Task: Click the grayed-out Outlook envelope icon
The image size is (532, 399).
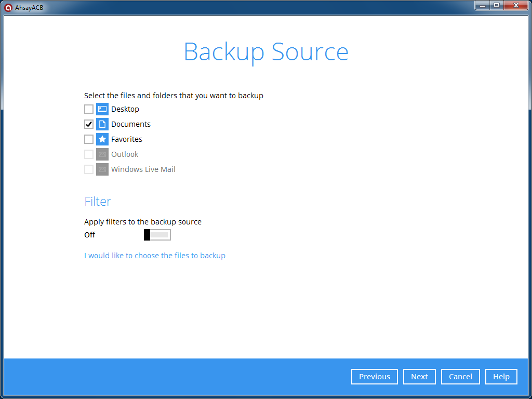Action: pyautogui.click(x=102, y=154)
